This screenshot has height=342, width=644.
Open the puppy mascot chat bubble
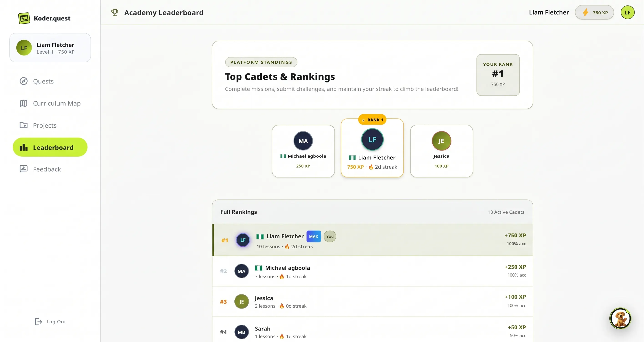click(x=620, y=318)
